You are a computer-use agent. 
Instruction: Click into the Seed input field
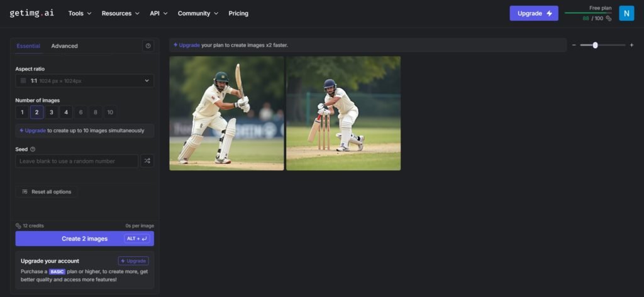point(76,161)
